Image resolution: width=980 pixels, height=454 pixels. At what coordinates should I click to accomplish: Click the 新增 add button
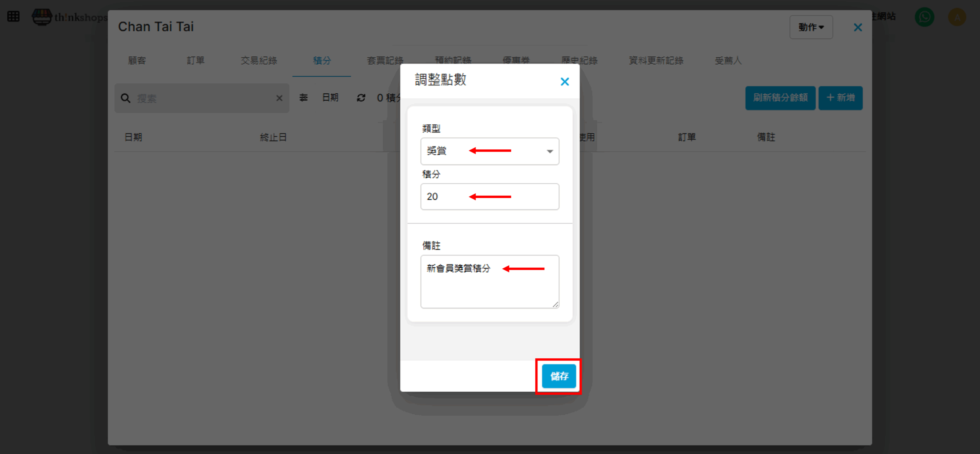click(x=840, y=98)
